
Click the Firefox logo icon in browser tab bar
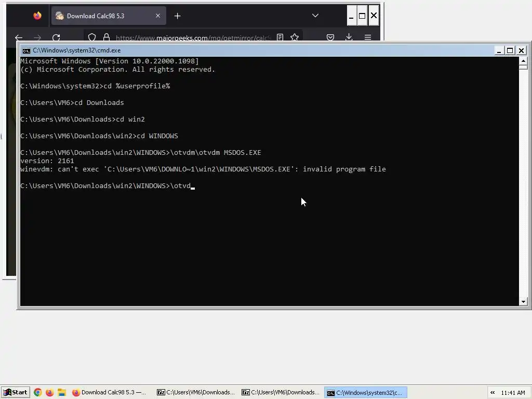[37, 16]
